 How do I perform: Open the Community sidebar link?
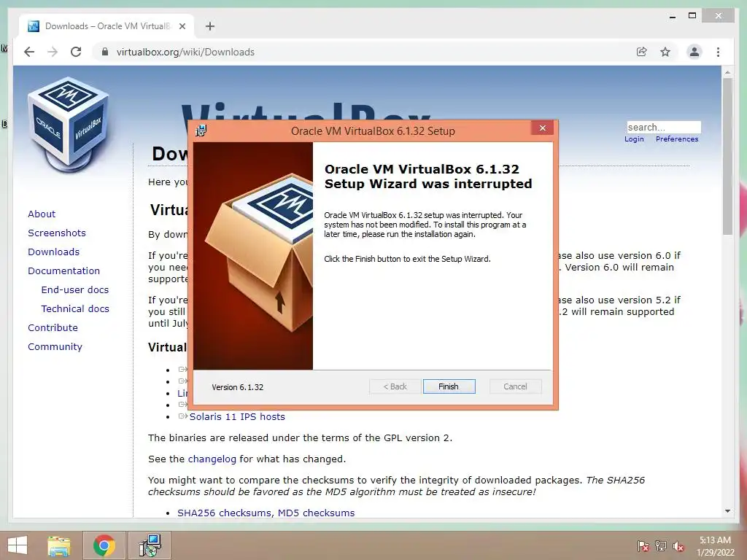(55, 347)
